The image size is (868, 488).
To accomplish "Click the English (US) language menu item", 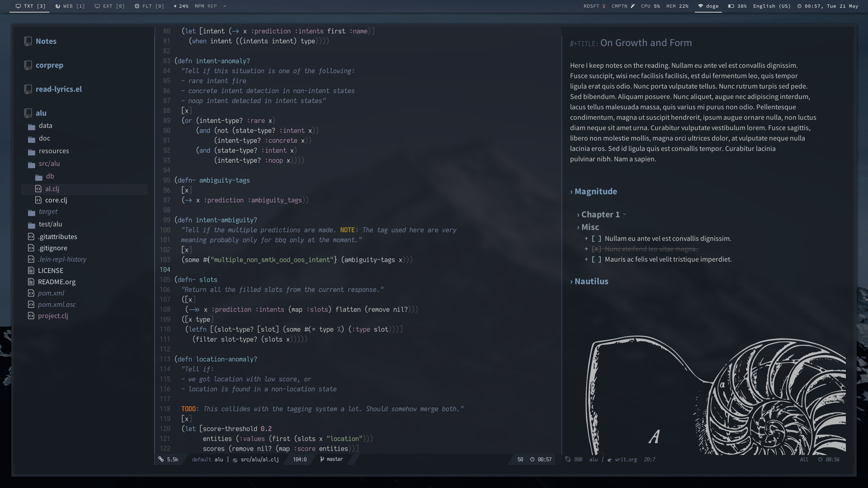I will coord(771,6).
